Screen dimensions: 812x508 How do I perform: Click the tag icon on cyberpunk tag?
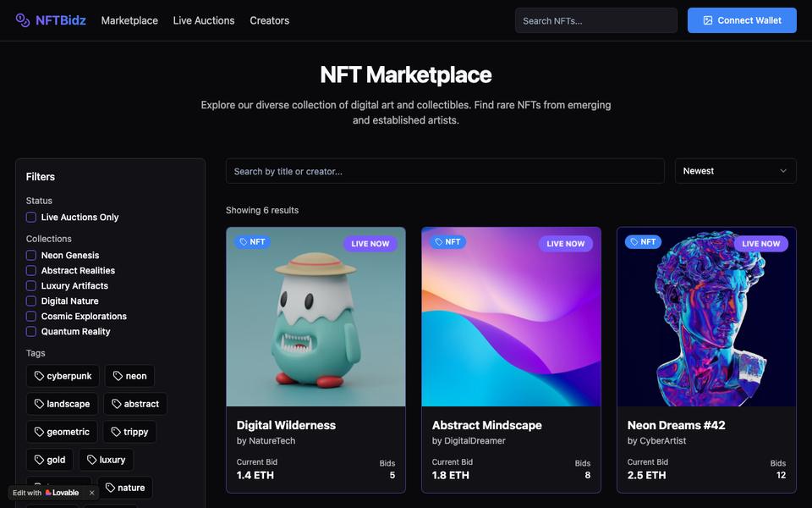coord(39,376)
